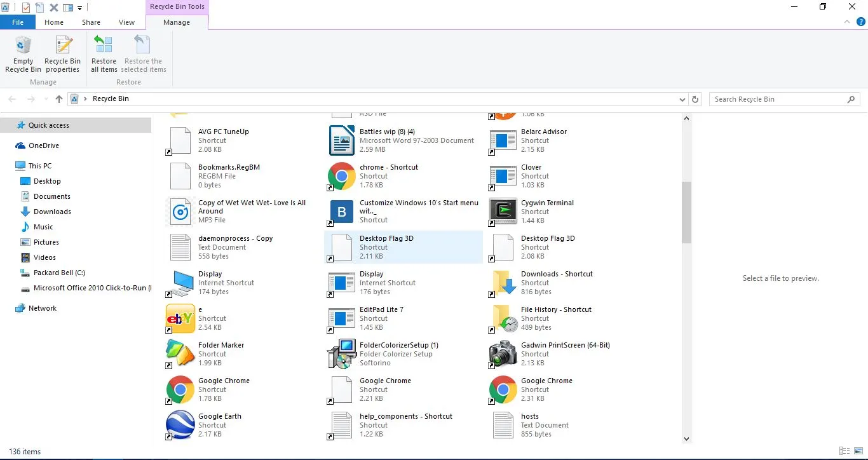Select Cygwin Terminal shortcut icon
Screen dimensions: 868x460
coord(503,212)
